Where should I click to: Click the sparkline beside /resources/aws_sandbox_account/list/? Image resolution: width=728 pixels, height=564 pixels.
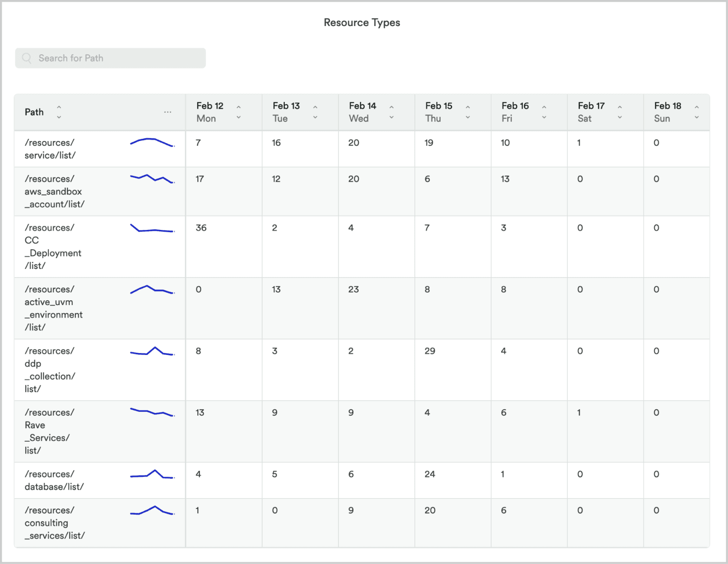click(x=152, y=179)
